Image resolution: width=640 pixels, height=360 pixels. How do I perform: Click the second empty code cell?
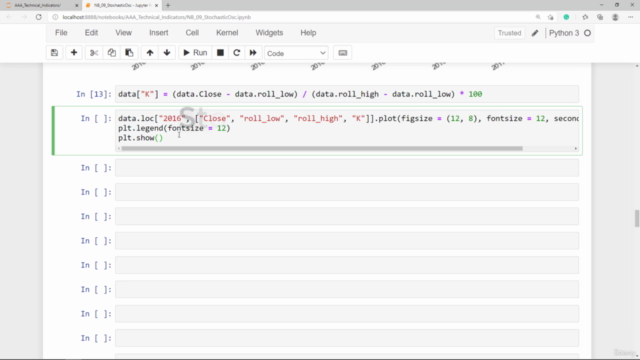click(x=347, y=192)
